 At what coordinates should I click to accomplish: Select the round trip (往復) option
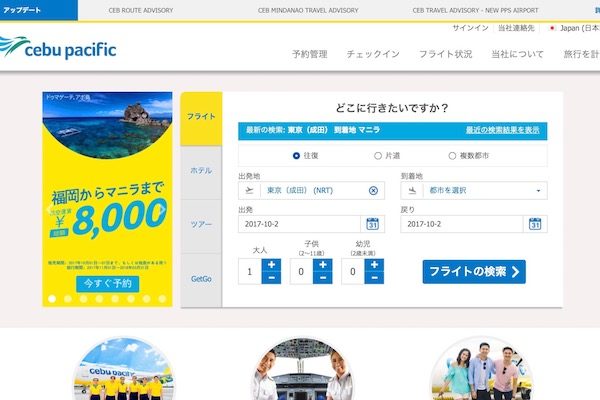296,156
